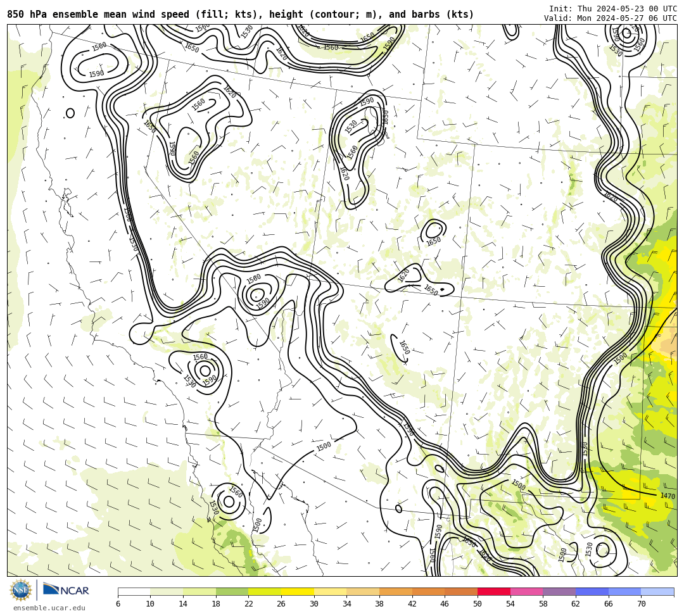Click the colorbar tick label 30
The width and height of the screenshot is (684, 616).
click(x=313, y=604)
